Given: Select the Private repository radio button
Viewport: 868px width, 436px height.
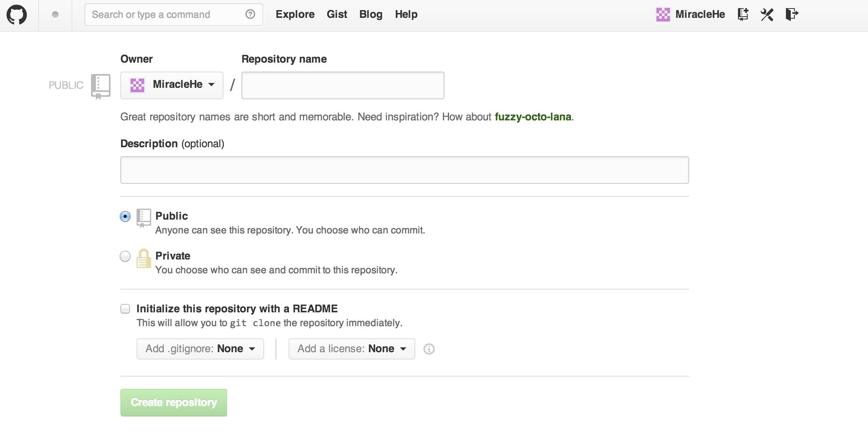Looking at the screenshot, I should [x=125, y=256].
